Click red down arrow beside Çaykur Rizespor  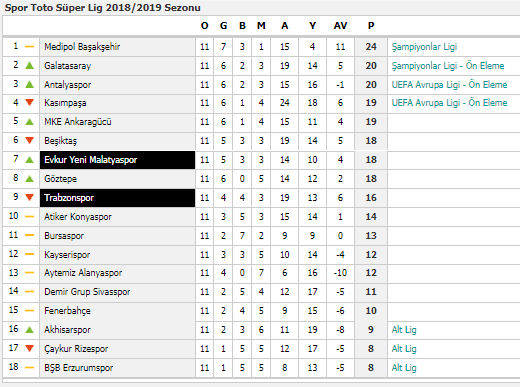tap(30, 349)
